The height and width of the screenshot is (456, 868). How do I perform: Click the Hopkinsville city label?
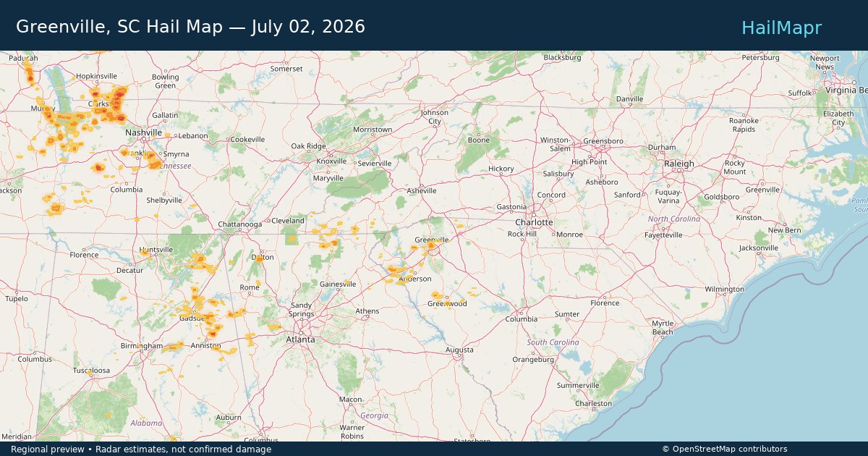pyautogui.click(x=96, y=76)
